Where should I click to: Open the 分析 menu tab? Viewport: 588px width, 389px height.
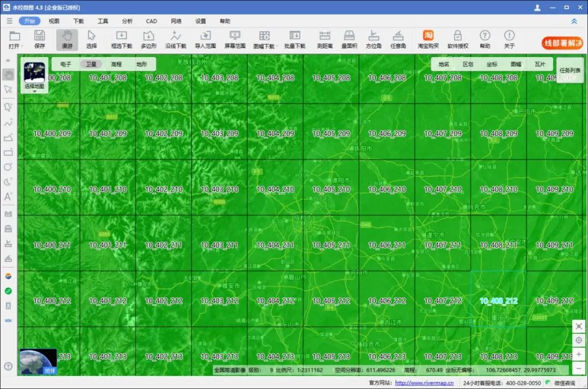127,21
